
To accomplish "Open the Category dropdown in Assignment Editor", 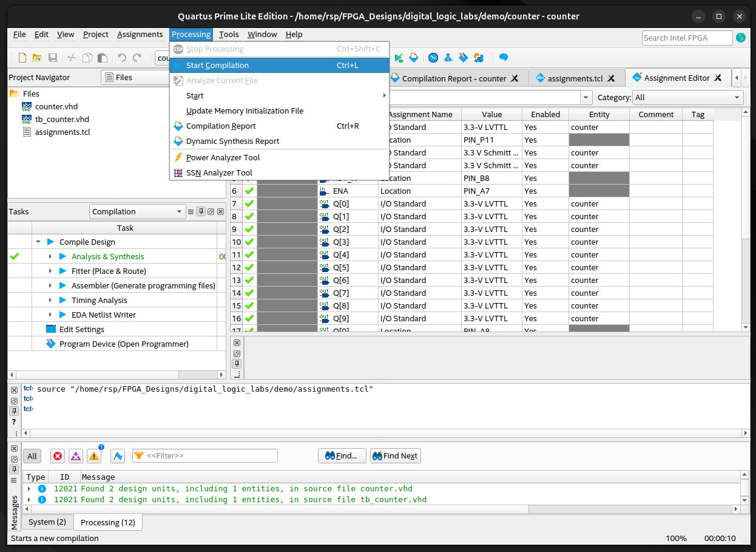I will [x=687, y=97].
